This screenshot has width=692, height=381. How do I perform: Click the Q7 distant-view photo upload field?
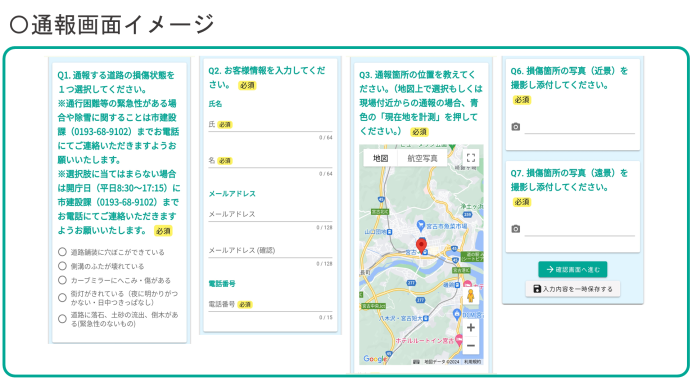point(579,229)
